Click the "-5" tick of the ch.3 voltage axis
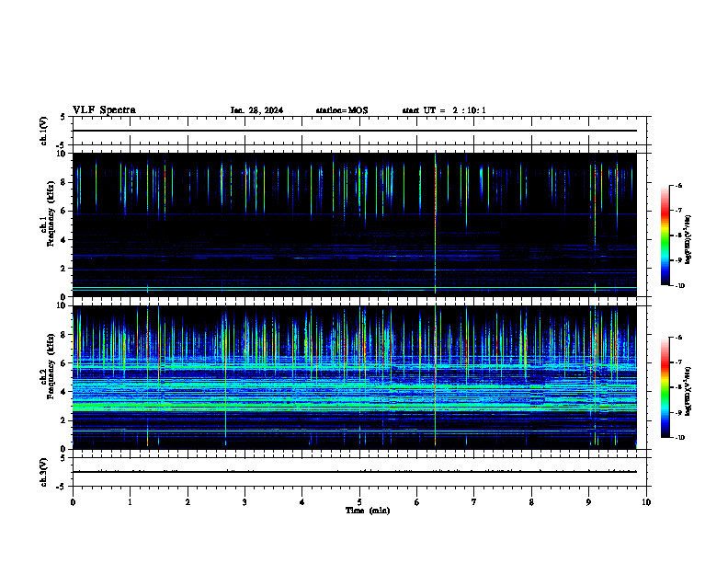 (62, 487)
